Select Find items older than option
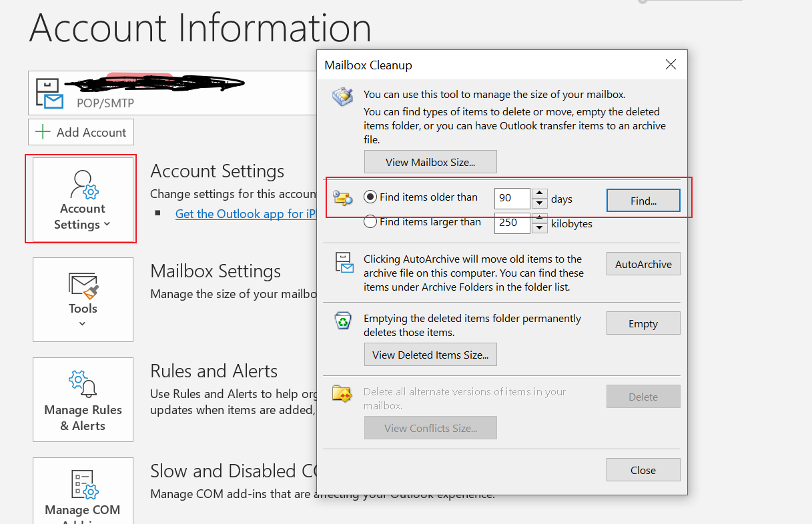The image size is (812, 524). 421,197
